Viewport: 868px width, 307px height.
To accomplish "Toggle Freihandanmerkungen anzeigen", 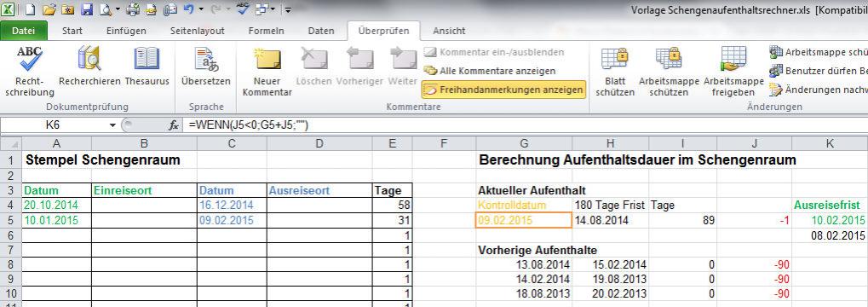I will (x=503, y=90).
